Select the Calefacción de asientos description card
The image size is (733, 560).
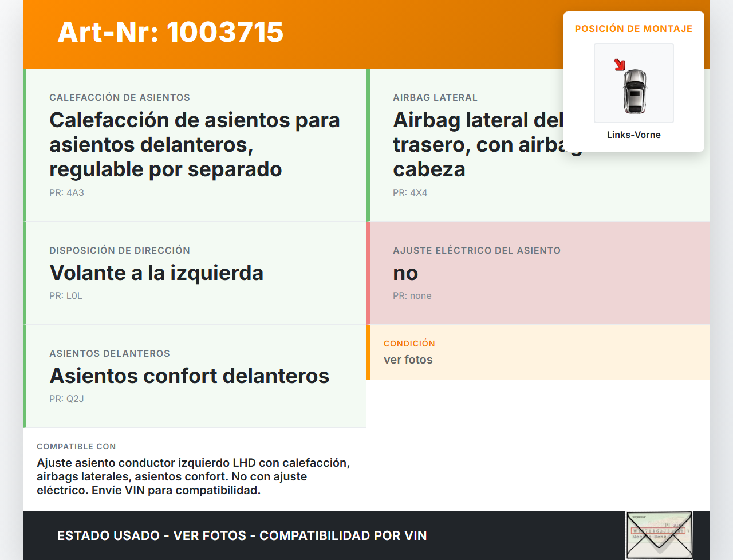194,144
